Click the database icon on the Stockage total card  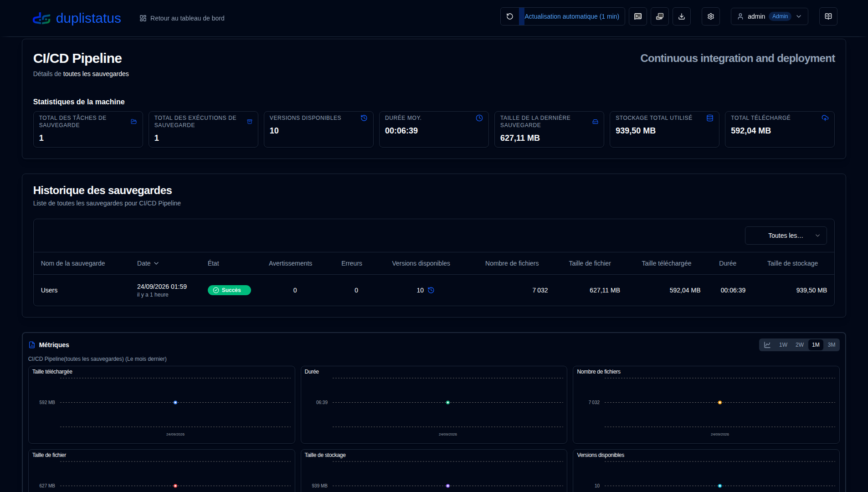tap(710, 118)
